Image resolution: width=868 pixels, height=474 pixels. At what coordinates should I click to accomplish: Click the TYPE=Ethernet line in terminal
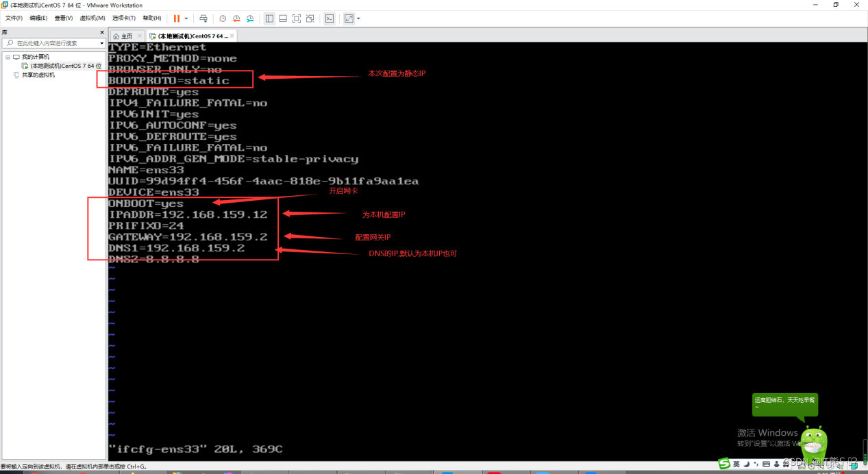pos(157,47)
